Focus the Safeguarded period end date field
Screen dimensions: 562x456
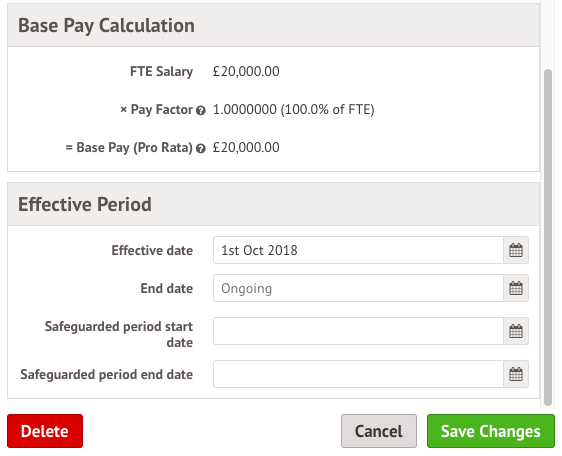(358, 374)
